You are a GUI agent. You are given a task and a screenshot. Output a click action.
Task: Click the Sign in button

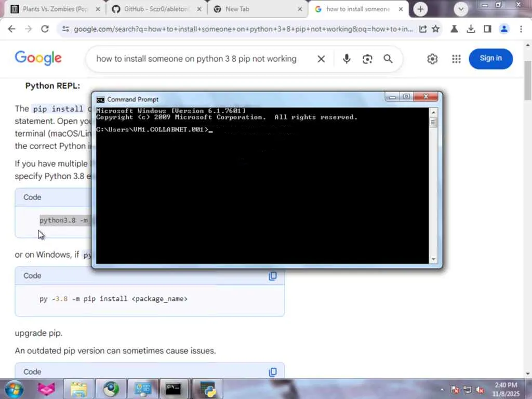tap(490, 59)
